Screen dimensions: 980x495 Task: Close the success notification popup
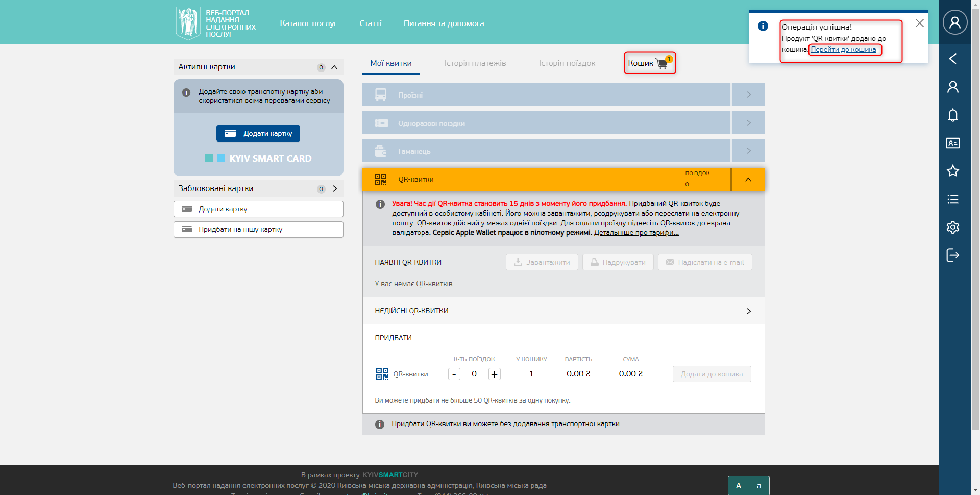[x=919, y=23]
